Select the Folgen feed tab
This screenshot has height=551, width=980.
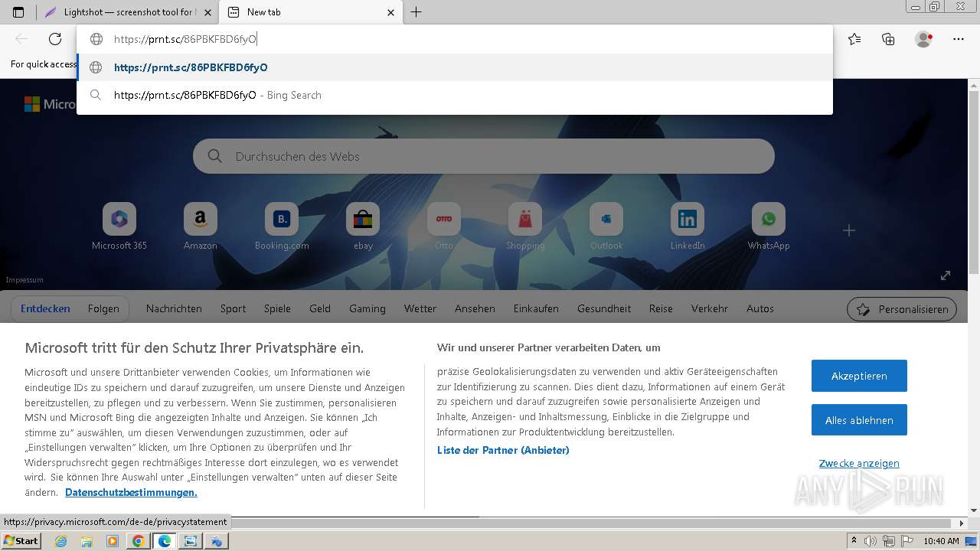[103, 308]
